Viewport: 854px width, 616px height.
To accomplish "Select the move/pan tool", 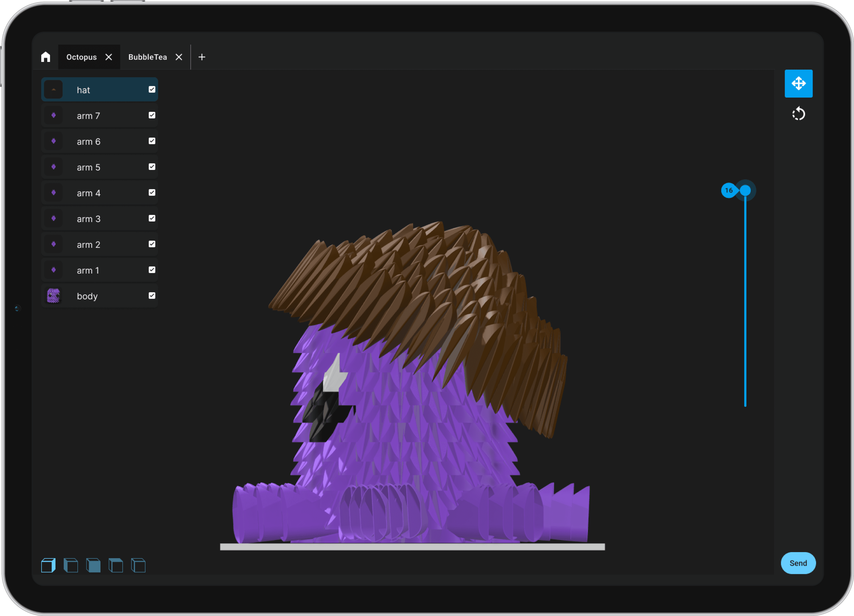I will 798,83.
